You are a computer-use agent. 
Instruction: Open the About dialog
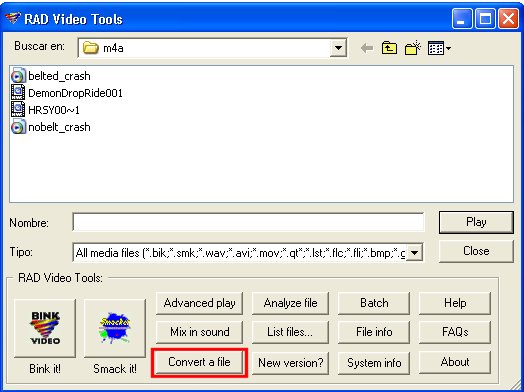click(455, 362)
